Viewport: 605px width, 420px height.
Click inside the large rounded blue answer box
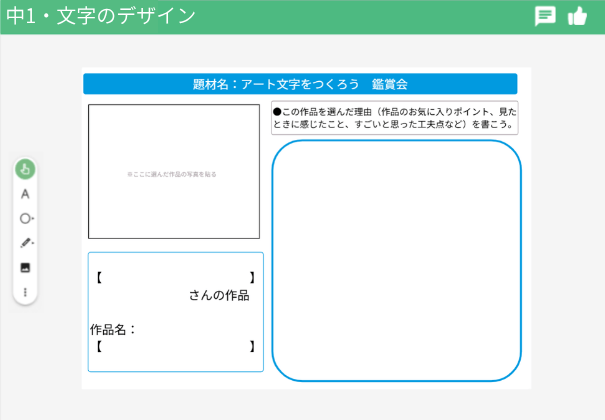[x=396, y=260]
